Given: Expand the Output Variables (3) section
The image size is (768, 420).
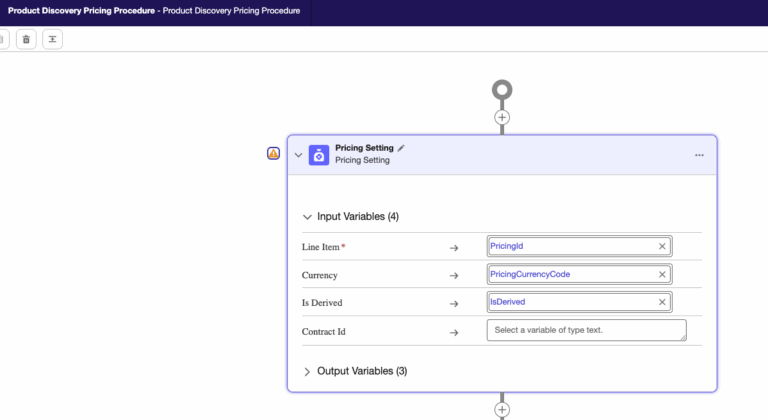Looking at the screenshot, I should tap(307, 371).
